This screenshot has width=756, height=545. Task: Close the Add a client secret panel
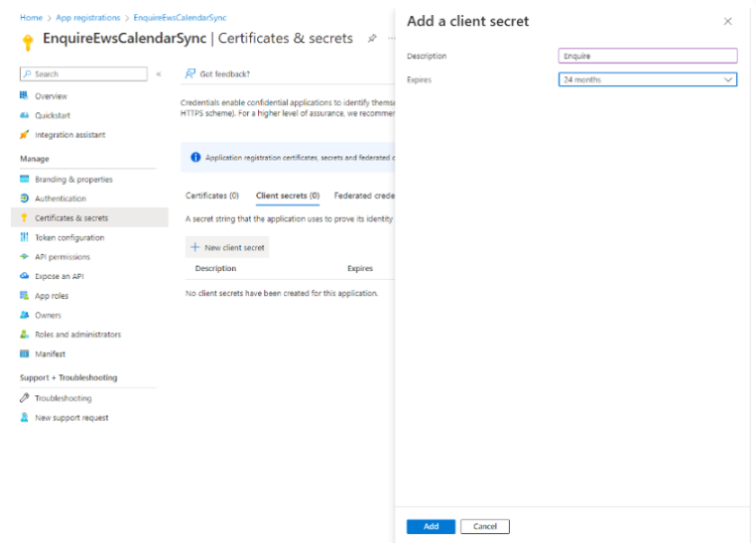(727, 21)
